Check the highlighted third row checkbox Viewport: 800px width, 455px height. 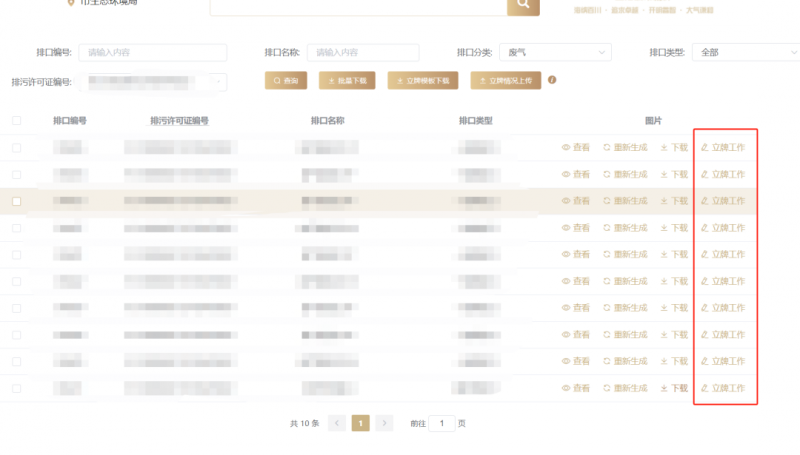click(x=16, y=201)
